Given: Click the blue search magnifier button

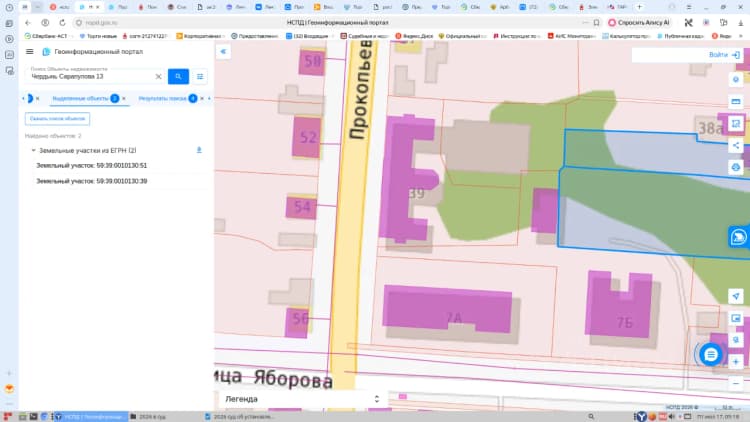Looking at the screenshot, I should coord(178,77).
